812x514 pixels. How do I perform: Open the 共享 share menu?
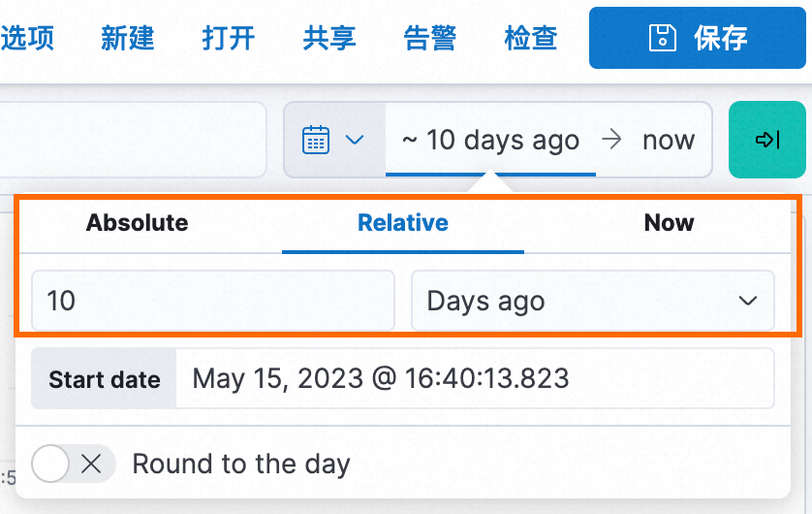329,38
